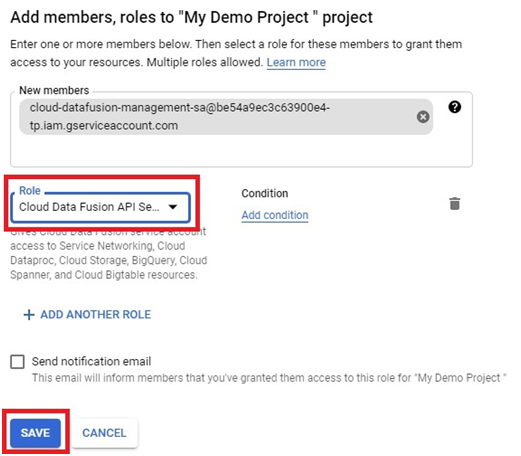Save the new member roles
The height and width of the screenshot is (456, 521).
[35, 433]
